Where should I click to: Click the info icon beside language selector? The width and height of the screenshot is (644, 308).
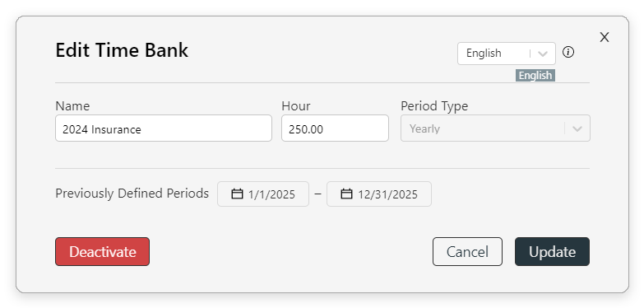coord(568,52)
